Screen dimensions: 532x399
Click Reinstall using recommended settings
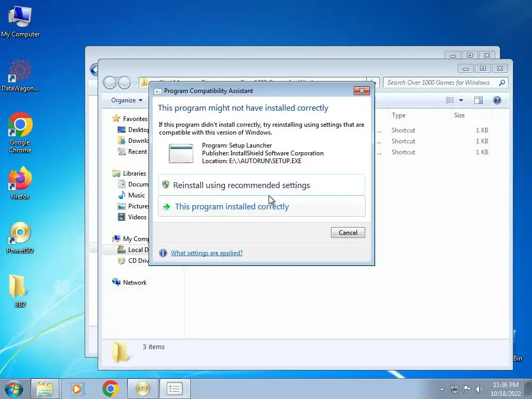point(262,185)
